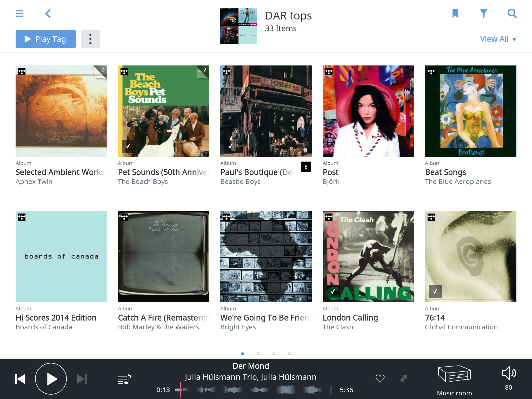This screenshot has height=399, width=532.
Task: Click version count badge on Pet Sounds
Action: click(x=204, y=70)
